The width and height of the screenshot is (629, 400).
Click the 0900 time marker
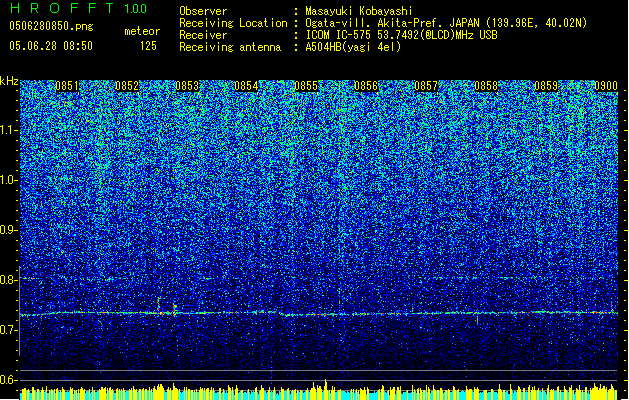[x=606, y=86]
